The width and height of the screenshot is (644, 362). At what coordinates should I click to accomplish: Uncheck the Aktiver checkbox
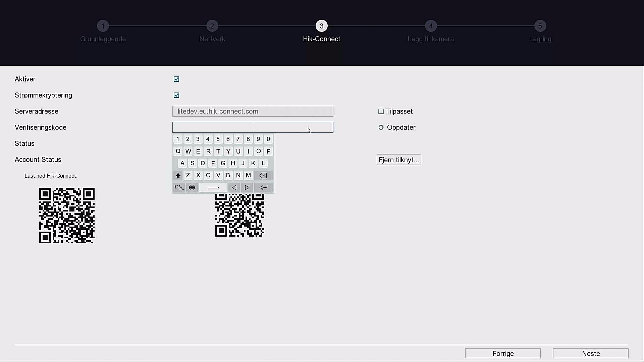(x=176, y=79)
